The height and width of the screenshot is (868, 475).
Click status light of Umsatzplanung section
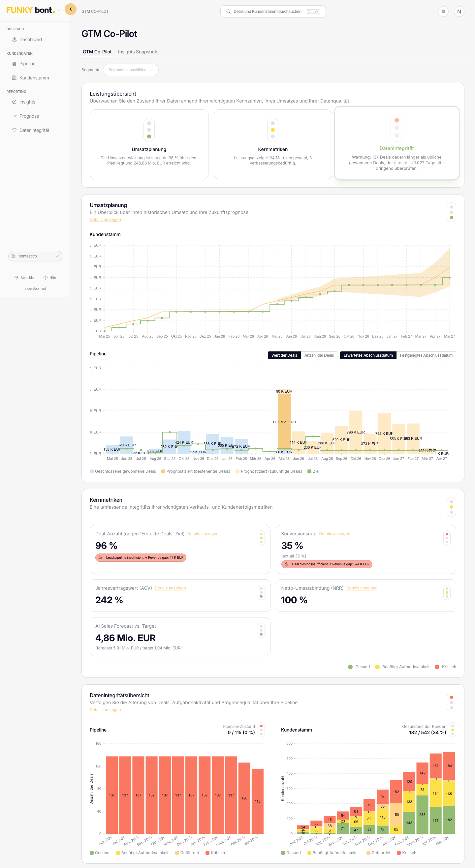(x=451, y=212)
